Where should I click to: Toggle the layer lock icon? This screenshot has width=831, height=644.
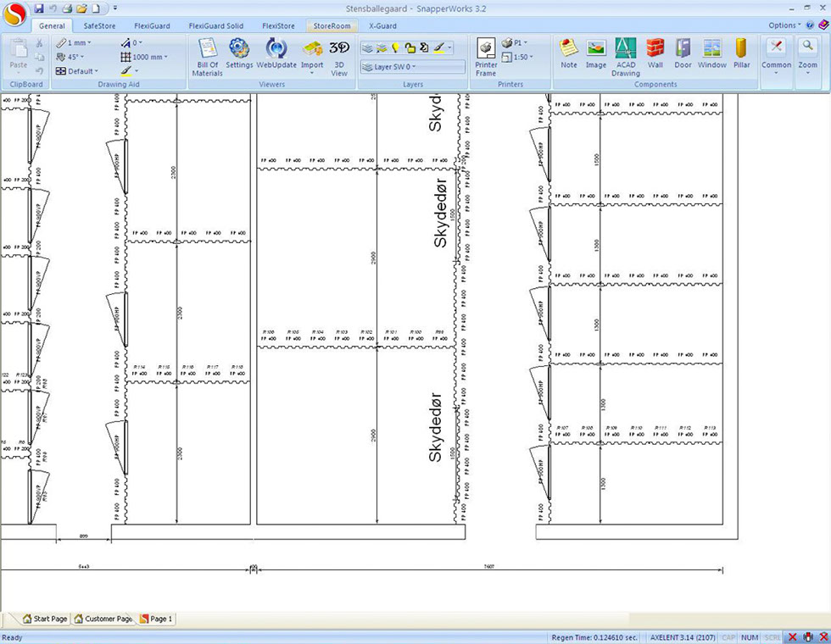[x=410, y=48]
